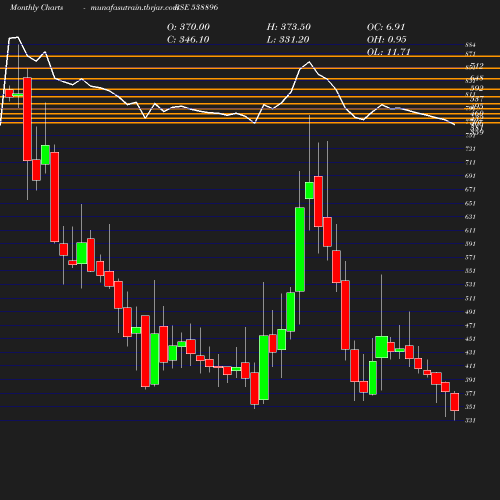500x500 pixels.
Task: Click the 'OC: 6.91' reading
Action: 386,27
